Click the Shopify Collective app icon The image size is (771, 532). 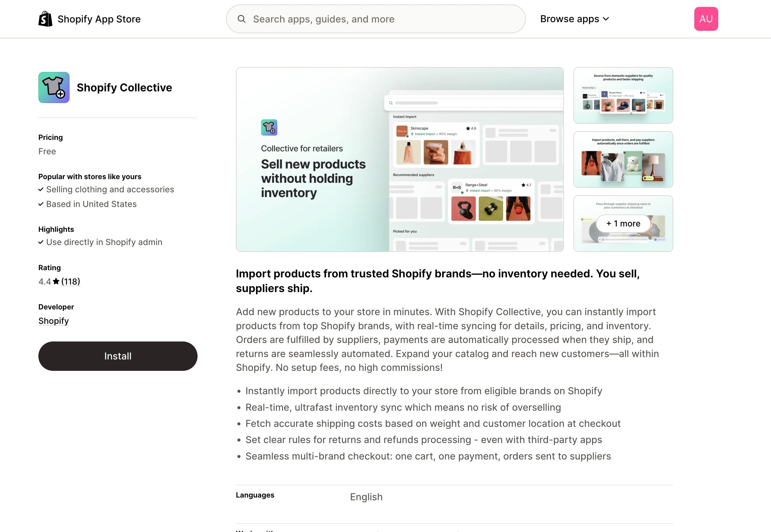click(54, 88)
